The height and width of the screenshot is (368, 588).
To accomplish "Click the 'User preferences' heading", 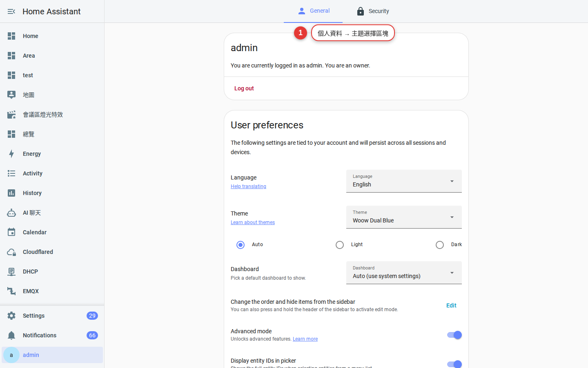I will (267, 125).
